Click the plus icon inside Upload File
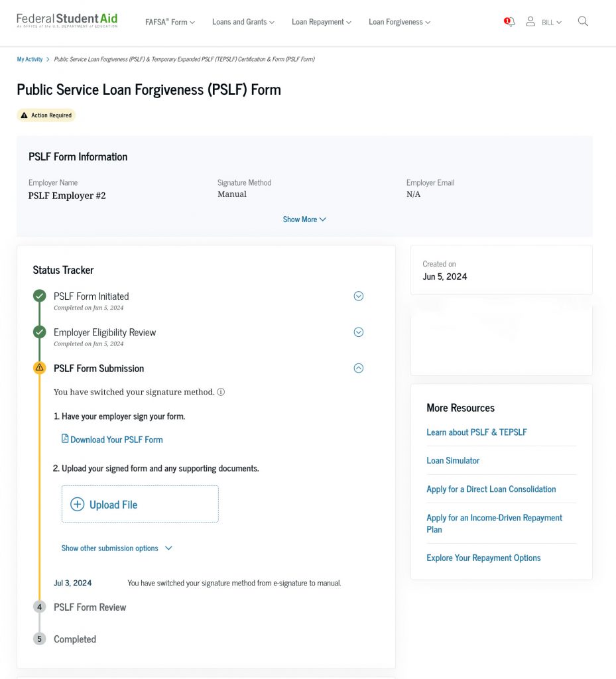The height and width of the screenshot is (679, 616). pyautogui.click(x=77, y=504)
